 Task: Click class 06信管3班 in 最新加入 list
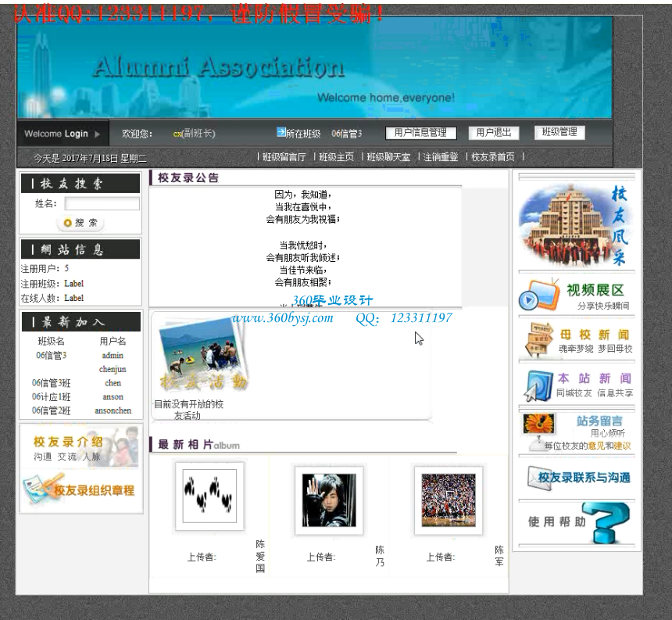pyautogui.click(x=51, y=383)
